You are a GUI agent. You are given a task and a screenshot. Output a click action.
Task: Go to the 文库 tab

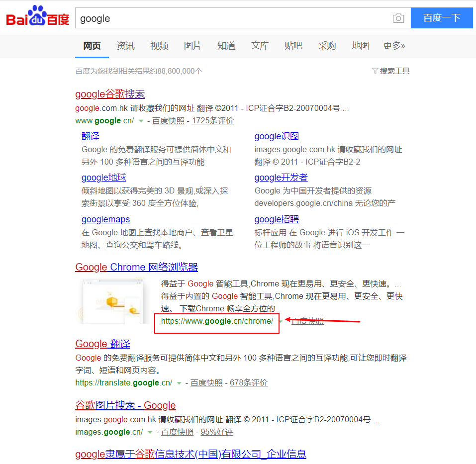tap(260, 46)
